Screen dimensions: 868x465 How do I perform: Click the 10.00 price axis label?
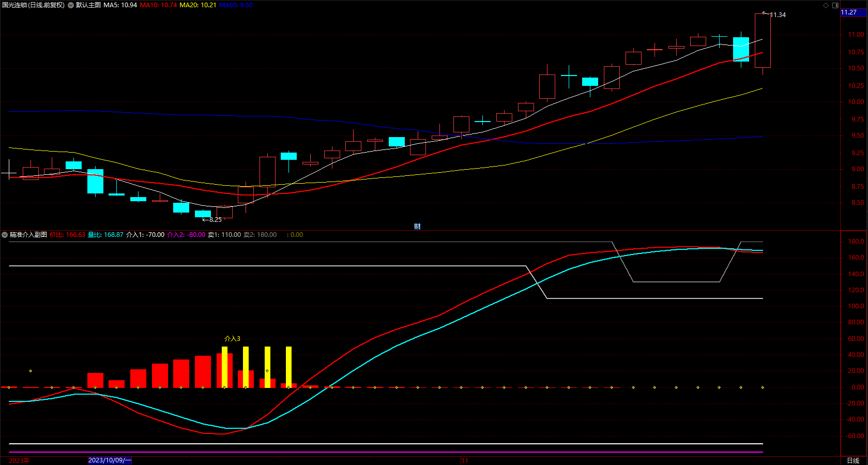pyautogui.click(x=856, y=102)
